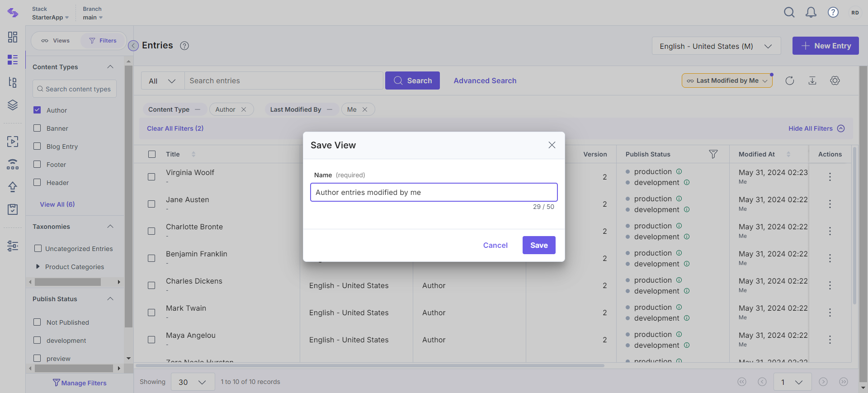The height and width of the screenshot is (393, 868).
Task: Click the help icon beside Entries heading
Action: [x=184, y=46]
